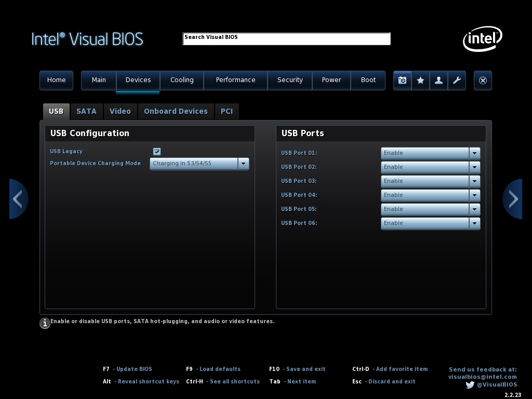Open the USB Port 04 dropdown

[x=474, y=195]
